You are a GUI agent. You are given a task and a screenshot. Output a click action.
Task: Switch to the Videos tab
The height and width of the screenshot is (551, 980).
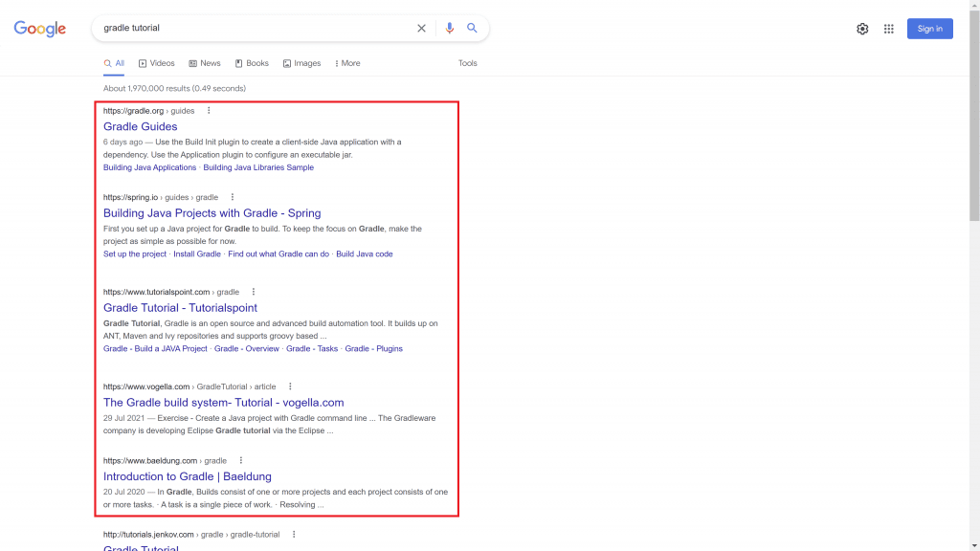coord(157,63)
